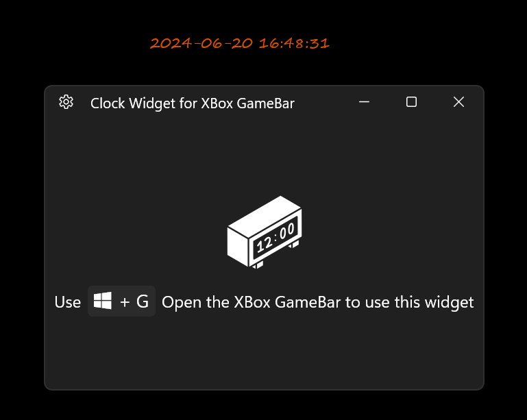
Task: Select the G key letter in shortcut
Action: point(143,301)
